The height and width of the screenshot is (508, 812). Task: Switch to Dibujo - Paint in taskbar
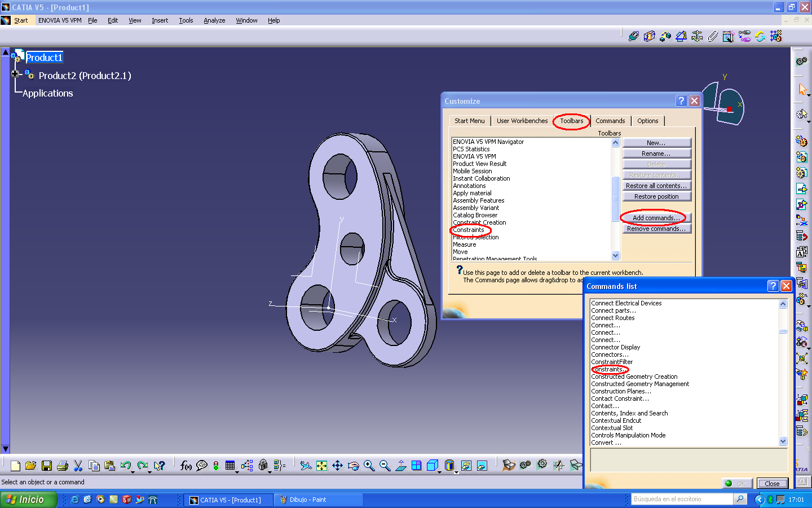coord(318,500)
